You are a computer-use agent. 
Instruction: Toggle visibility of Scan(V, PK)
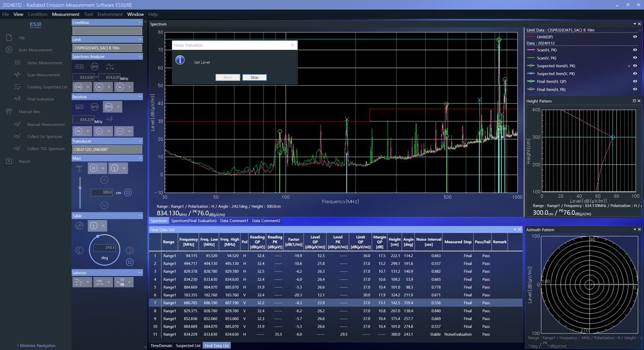click(635, 58)
